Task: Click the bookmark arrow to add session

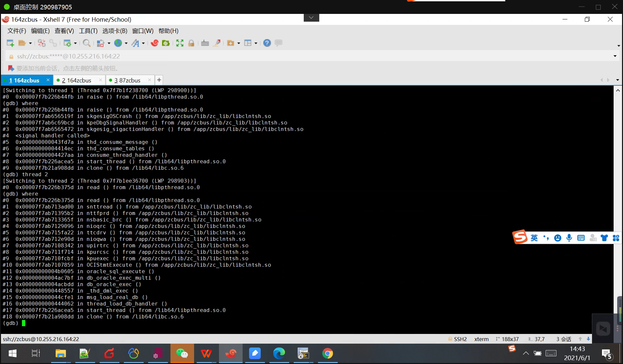Action: coord(11,68)
